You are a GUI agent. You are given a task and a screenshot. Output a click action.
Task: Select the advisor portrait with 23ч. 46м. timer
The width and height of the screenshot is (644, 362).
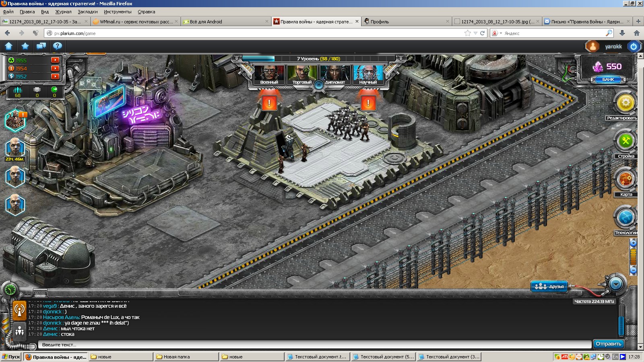(15, 149)
